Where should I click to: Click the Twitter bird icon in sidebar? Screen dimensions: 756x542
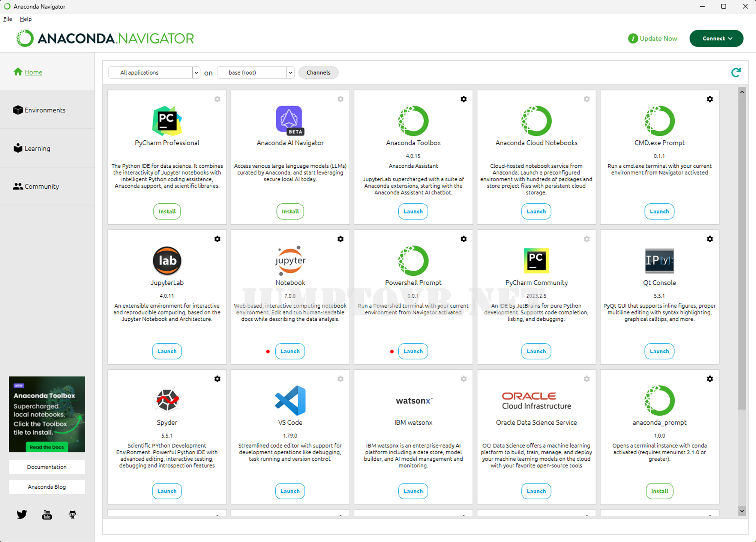[x=22, y=514]
